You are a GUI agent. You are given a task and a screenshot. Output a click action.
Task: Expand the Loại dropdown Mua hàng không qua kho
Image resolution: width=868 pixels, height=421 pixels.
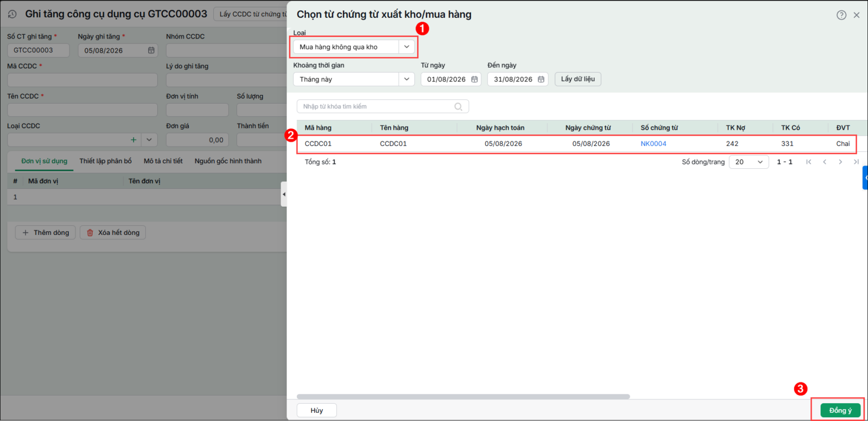click(x=407, y=47)
